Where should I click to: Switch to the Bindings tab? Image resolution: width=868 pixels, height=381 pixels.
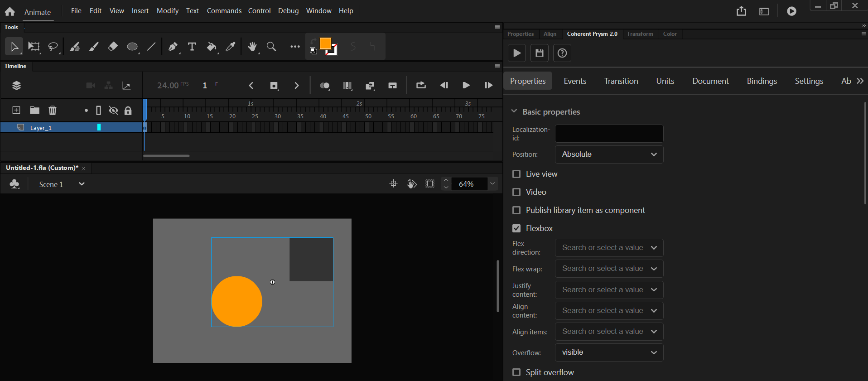pos(762,81)
